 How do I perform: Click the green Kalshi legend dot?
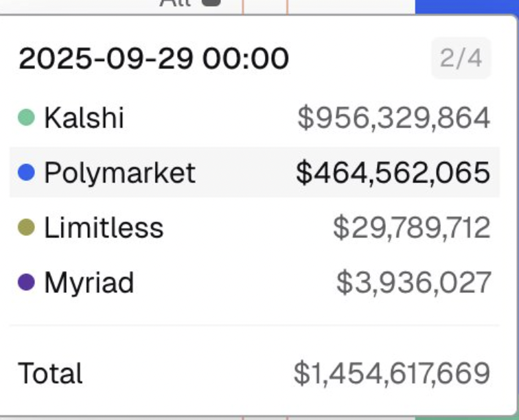pyautogui.click(x=26, y=117)
